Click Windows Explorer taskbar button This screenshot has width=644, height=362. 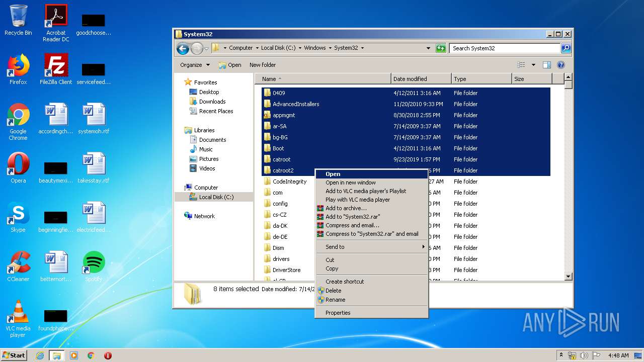(x=57, y=355)
